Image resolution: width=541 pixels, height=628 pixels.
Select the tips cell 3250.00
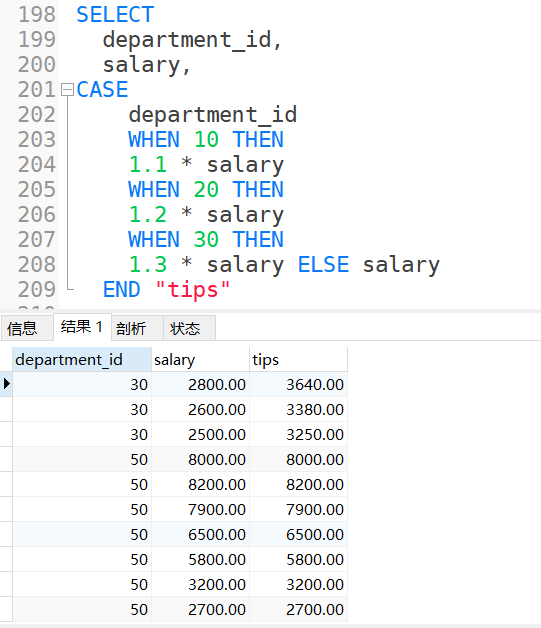(298, 435)
